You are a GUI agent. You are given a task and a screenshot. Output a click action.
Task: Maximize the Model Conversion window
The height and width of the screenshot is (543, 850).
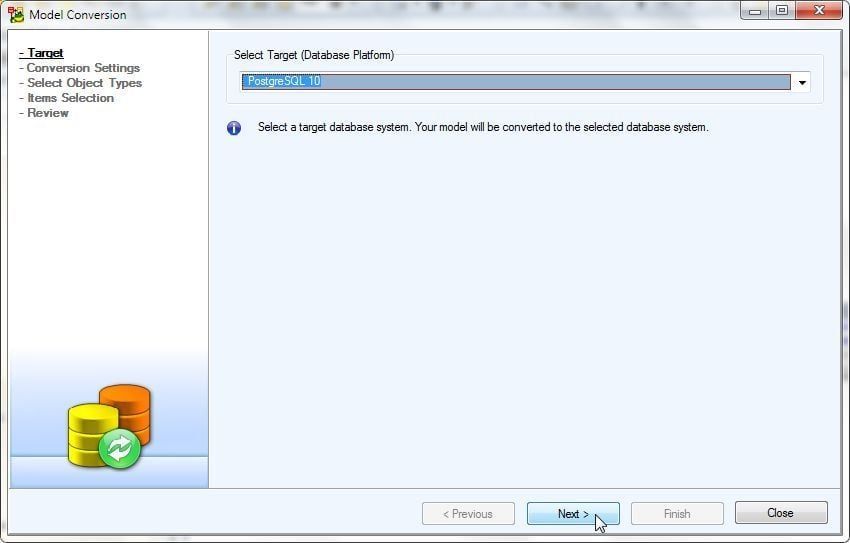point(782,11)
